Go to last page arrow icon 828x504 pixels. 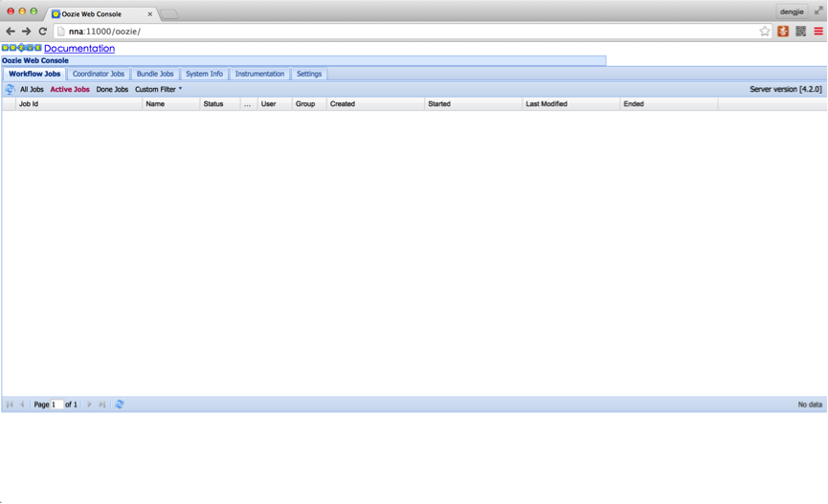[102, 405]
